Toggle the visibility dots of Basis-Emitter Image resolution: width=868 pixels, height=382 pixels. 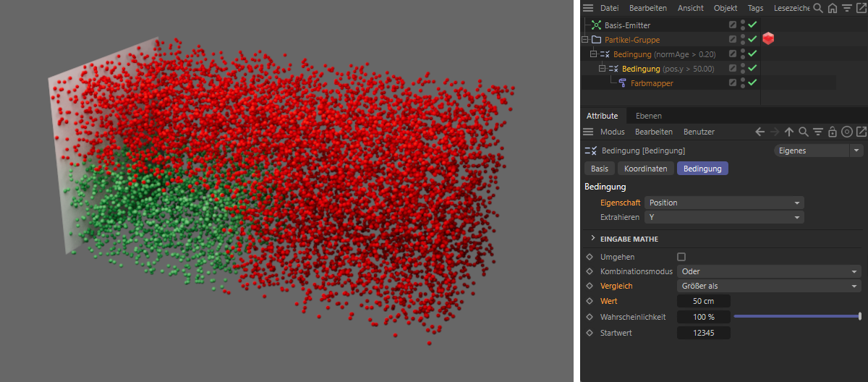(743, 25)
